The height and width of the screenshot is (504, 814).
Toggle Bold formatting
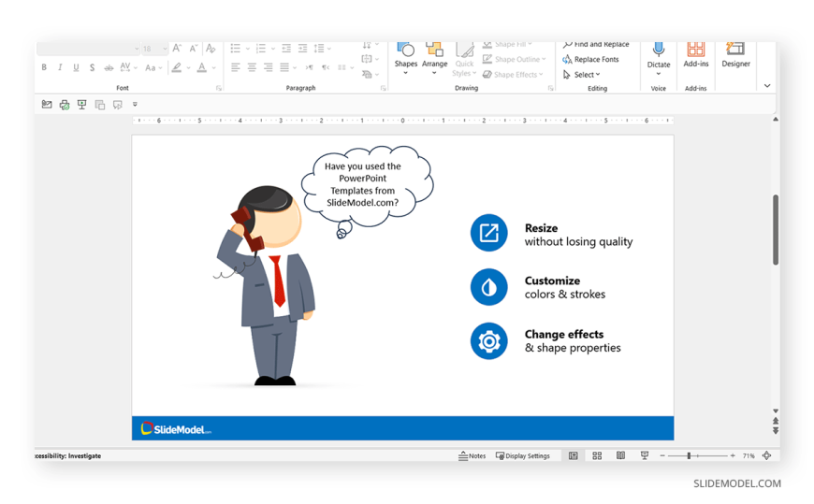click(44, 67)
